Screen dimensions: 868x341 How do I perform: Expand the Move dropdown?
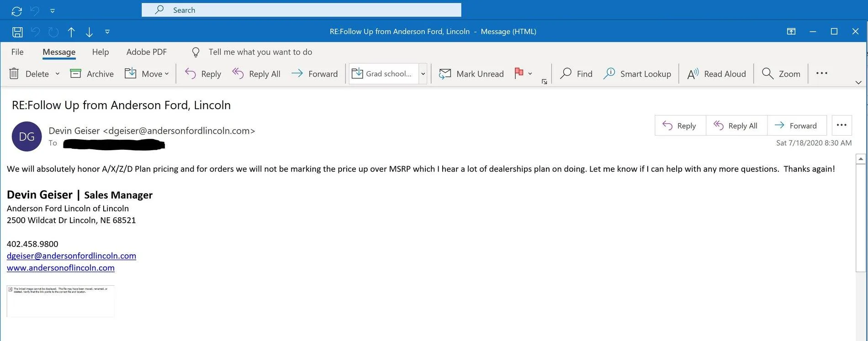[x=167, y=73]
